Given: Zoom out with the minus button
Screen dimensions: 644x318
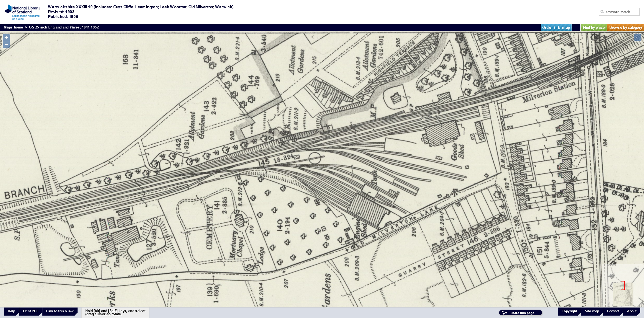Looking at the screenshot, I should click(x=6, y=44).
